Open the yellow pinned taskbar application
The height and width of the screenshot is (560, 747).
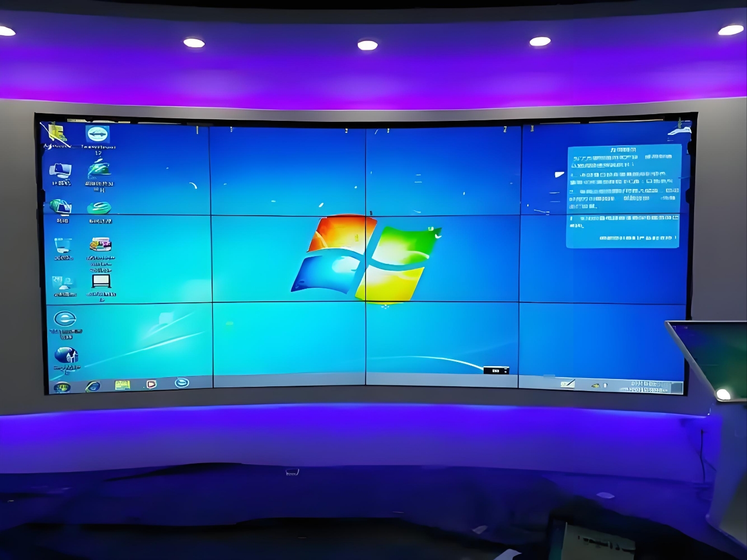[x=122, y=385]
